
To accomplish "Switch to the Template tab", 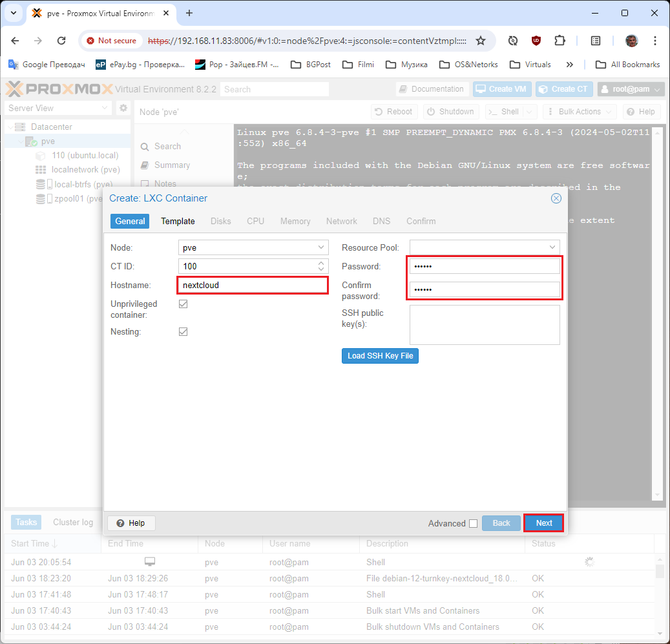I will coord(178,221).
